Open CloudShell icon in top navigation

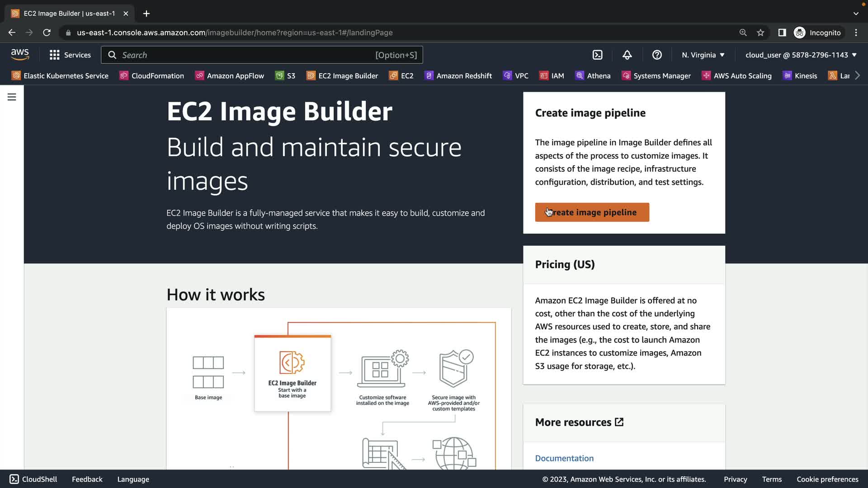click(597, 55)
